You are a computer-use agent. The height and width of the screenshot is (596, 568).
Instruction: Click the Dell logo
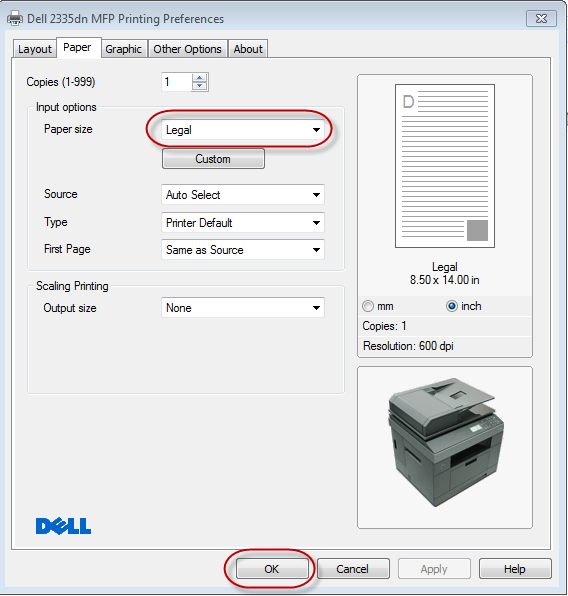tap(63, 526)
